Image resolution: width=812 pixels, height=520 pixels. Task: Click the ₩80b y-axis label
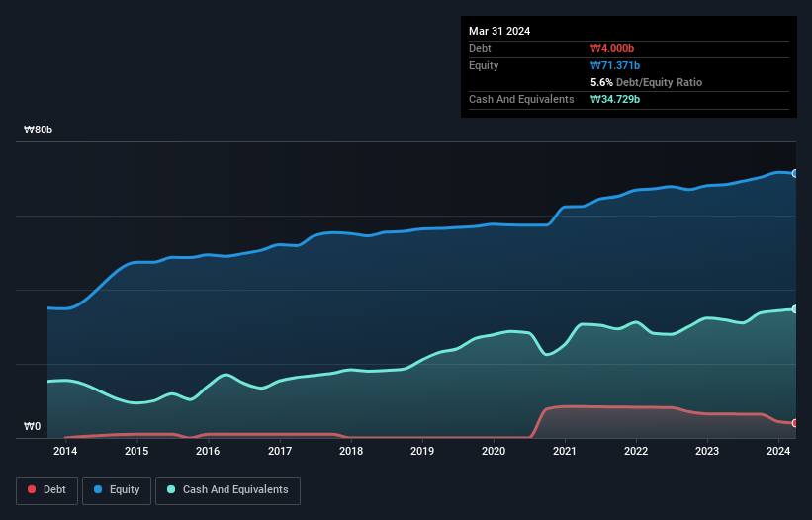click(x=38, y=130)
